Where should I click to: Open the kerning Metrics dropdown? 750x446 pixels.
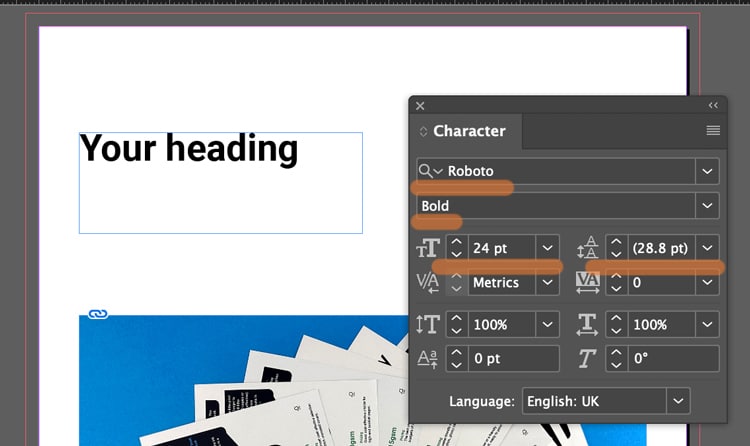tap(547, 282)
